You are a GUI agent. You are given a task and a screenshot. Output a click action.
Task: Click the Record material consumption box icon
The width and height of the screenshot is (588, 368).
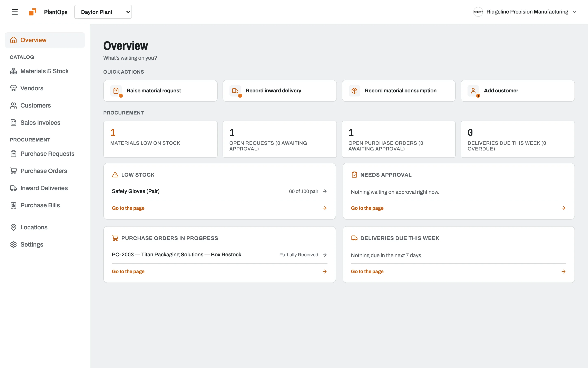coord(354,91)
